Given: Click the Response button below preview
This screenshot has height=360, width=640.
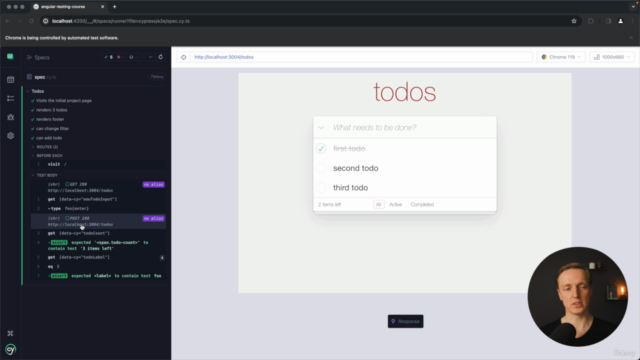Looking at the screenshot, I should click(x=405, y=321).
